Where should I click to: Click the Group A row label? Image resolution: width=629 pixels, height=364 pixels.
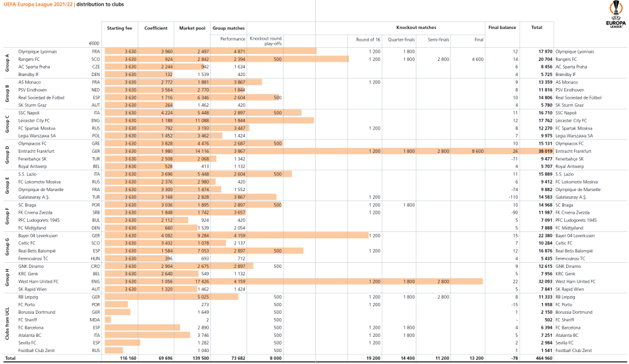point(8,62)
